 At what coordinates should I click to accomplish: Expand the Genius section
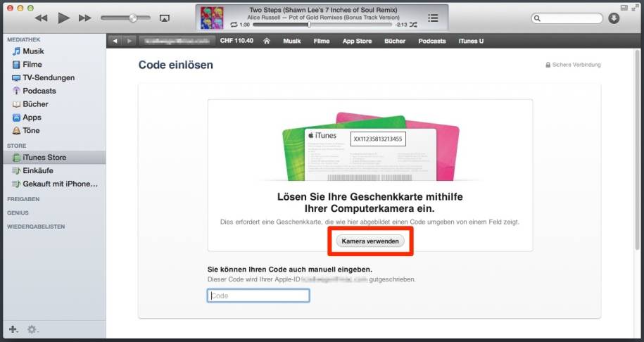point(18,213)
